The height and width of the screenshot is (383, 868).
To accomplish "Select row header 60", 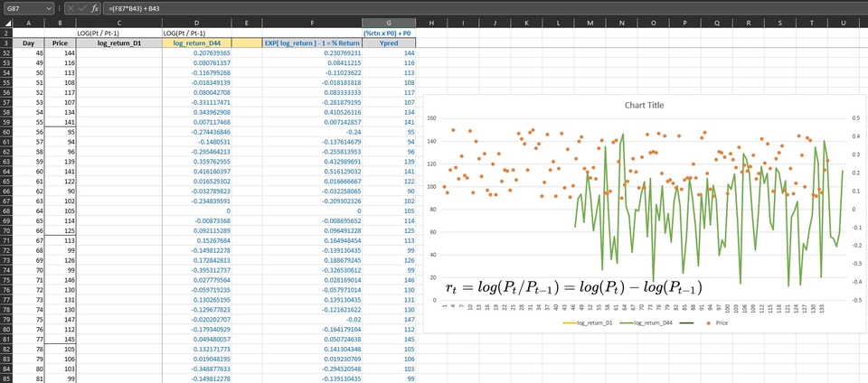I will point(6,132).
